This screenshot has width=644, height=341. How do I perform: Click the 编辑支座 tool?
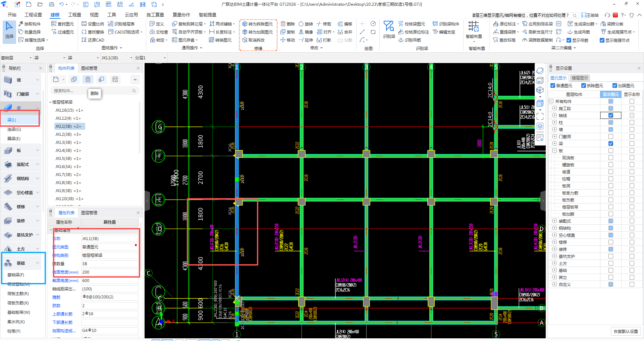coord(444,32)
